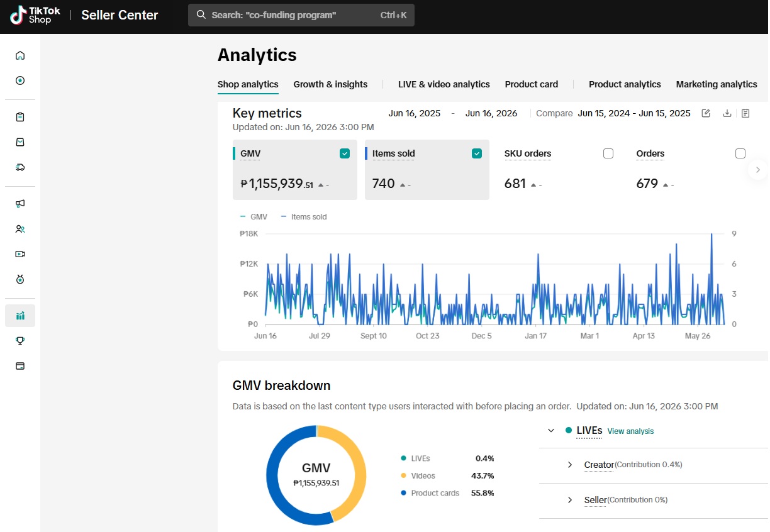Uncheck the Items sold checkbox
Viewport: 770px width, 532px height.
pos(477,153)
